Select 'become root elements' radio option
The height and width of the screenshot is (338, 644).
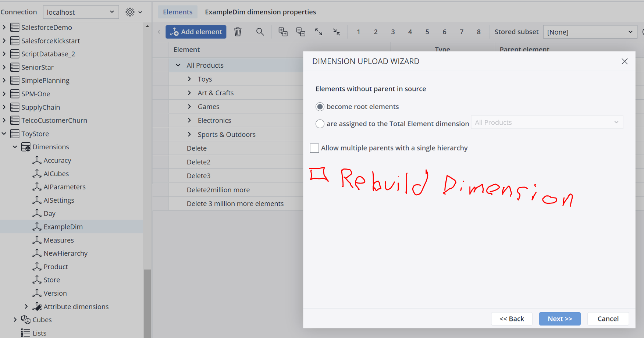click(320, 107)
